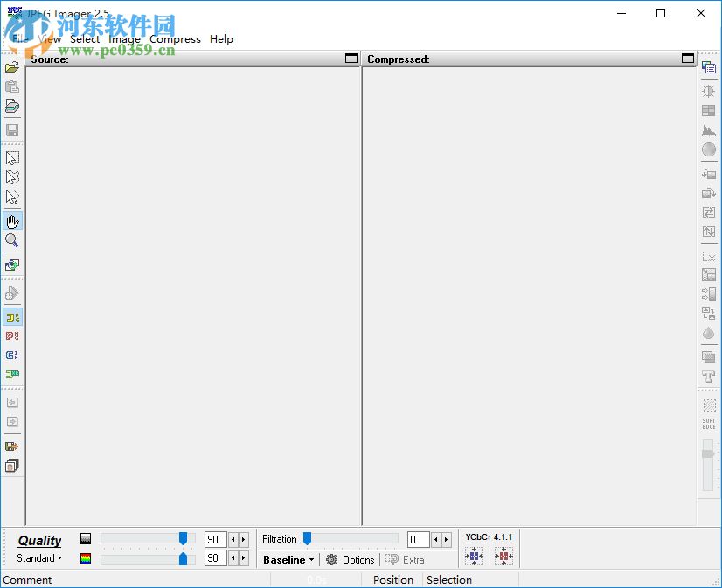Increase luminance quality with right arrow

coord(244,539)
